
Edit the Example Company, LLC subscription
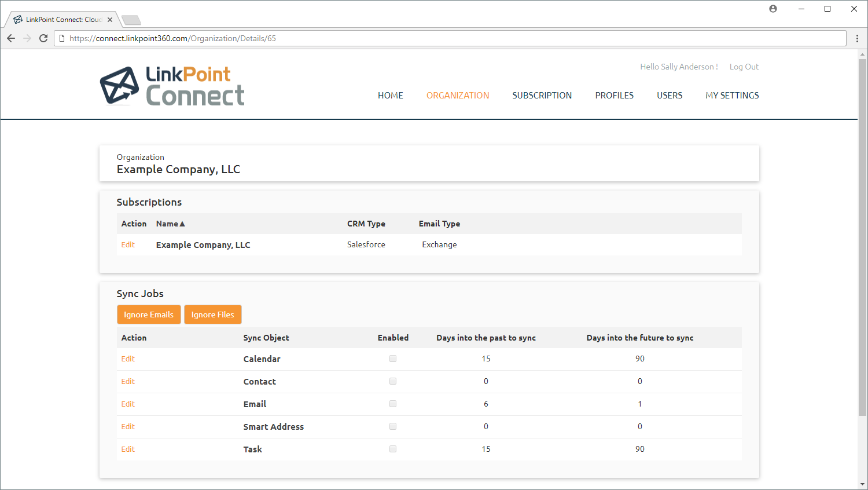(x=128, y=244)
